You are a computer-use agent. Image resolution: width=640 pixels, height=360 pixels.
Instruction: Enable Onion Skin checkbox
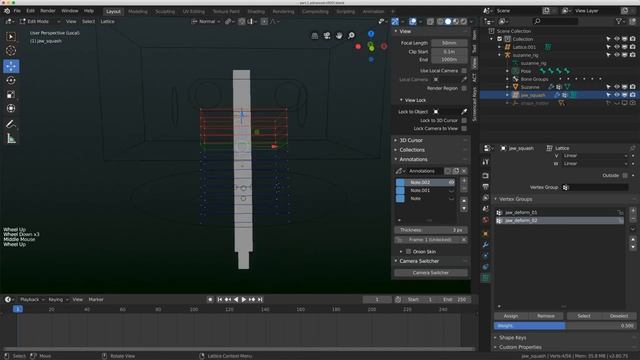pos(408,251)
